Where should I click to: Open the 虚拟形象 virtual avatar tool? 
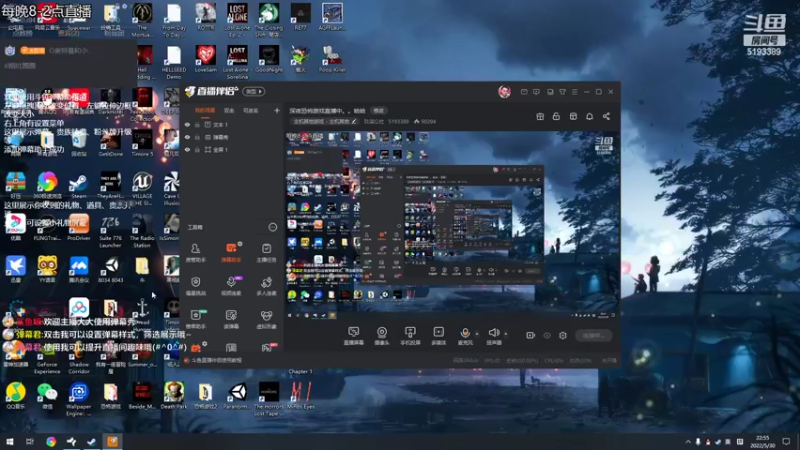266,319
